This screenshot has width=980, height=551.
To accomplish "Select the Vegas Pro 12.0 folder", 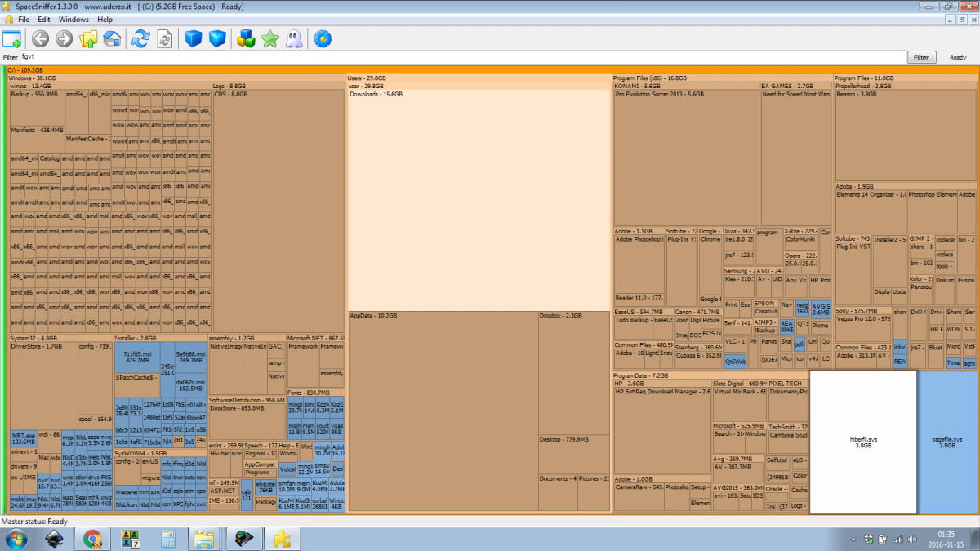I will (x=862, y=327).
